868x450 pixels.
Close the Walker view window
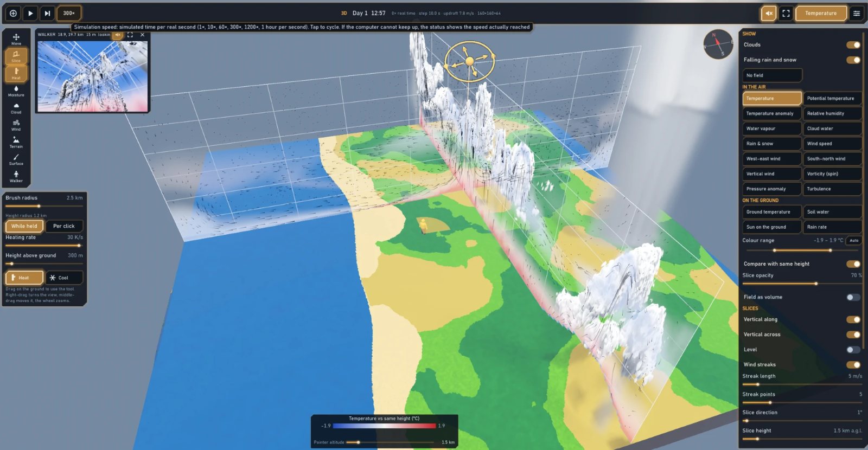[x=143, y=35]
